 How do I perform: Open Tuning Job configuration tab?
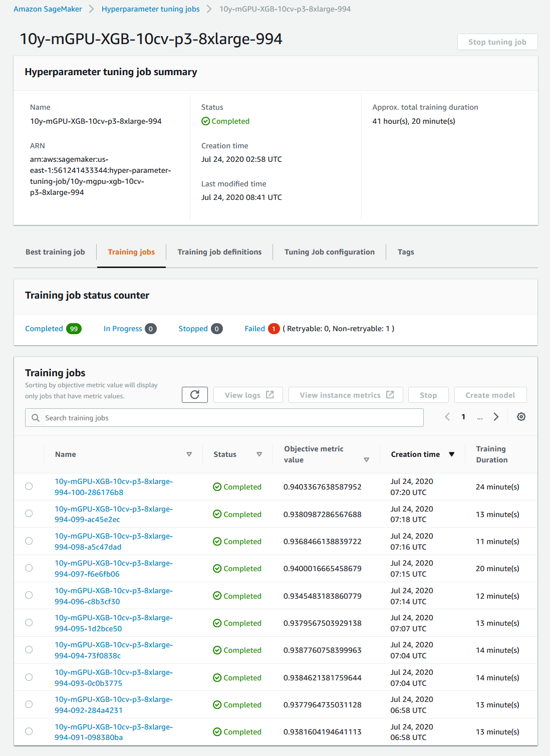pyautogui.click(x=329, y=252)
